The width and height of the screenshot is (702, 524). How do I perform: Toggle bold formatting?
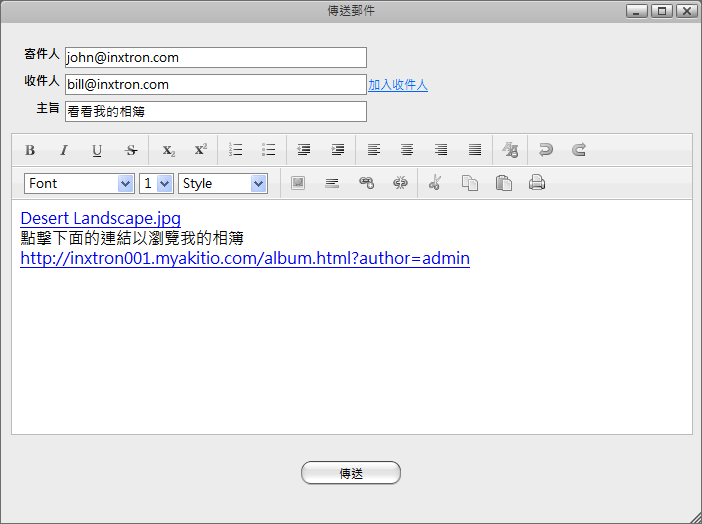point(30,150)
